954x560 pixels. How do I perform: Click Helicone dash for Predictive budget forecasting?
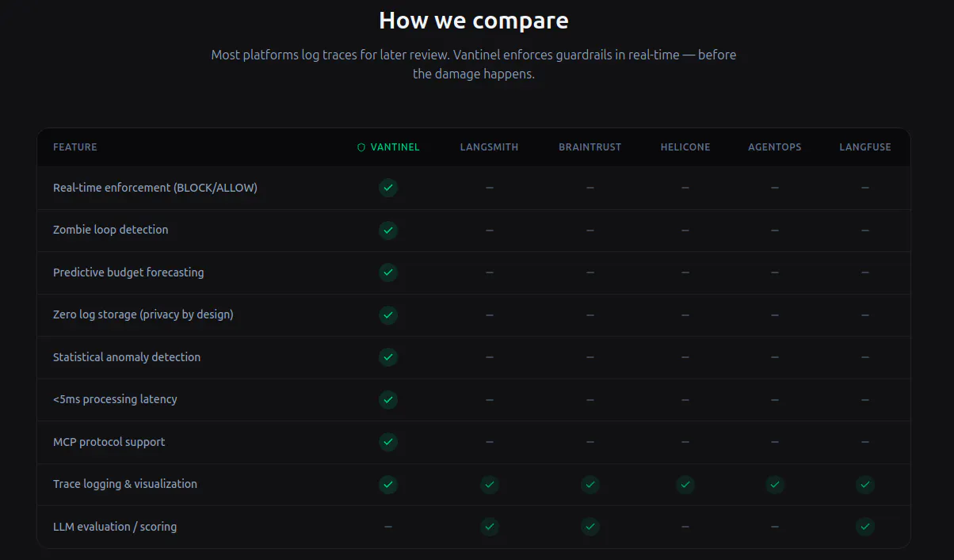coord(685,272)
